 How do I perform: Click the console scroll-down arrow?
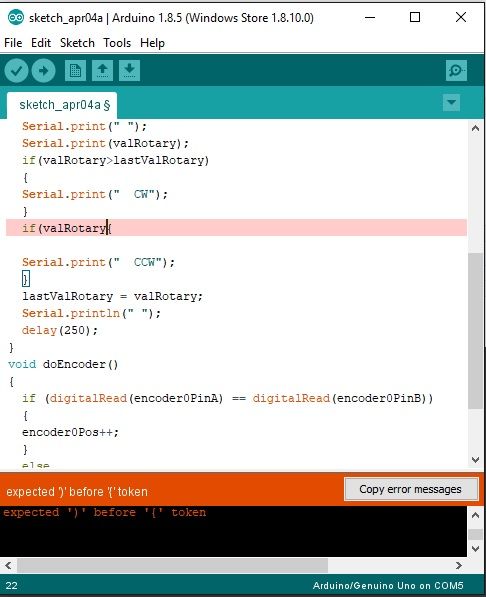coord(475,549)
